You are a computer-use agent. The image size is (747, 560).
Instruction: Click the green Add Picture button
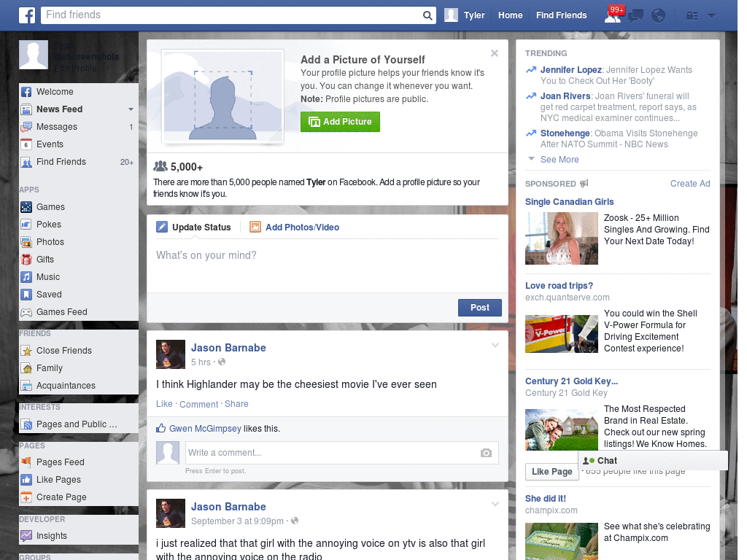pyautogui.click(x=340, y=122)
